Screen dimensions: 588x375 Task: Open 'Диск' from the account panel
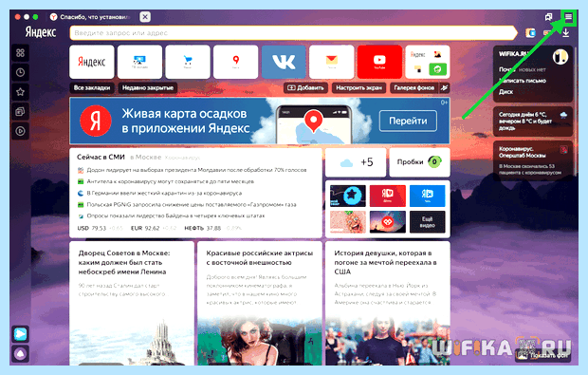click(505, 92)
